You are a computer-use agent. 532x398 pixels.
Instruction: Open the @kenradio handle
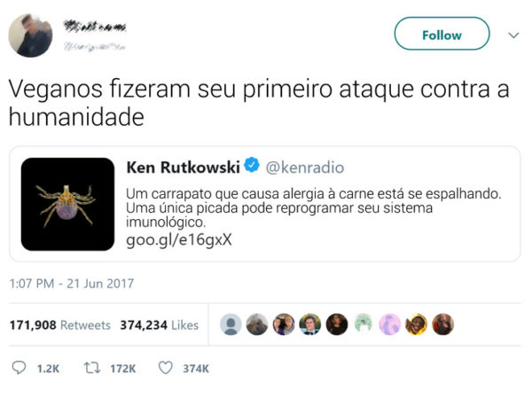pos(305,168)
